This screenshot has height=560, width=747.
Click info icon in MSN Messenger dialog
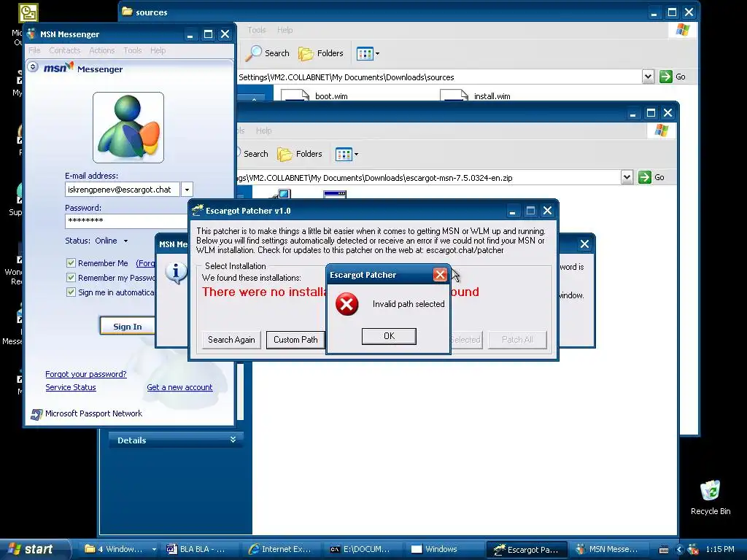coord(176,273)
